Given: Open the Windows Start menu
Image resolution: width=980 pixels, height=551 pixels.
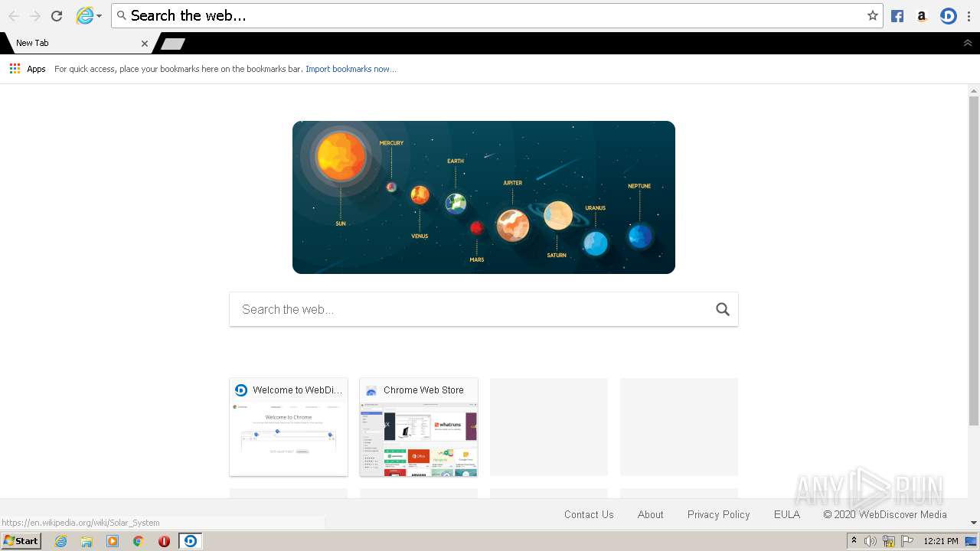Looking at the screenshot, I should (x=21, y=541).
